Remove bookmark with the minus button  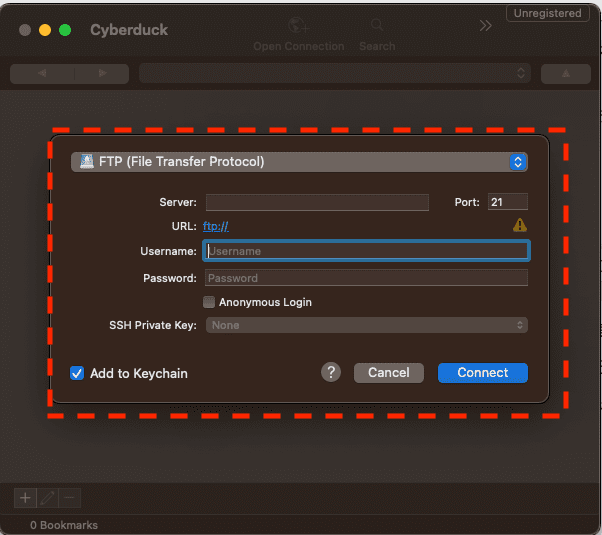click(x=69, y=498)
